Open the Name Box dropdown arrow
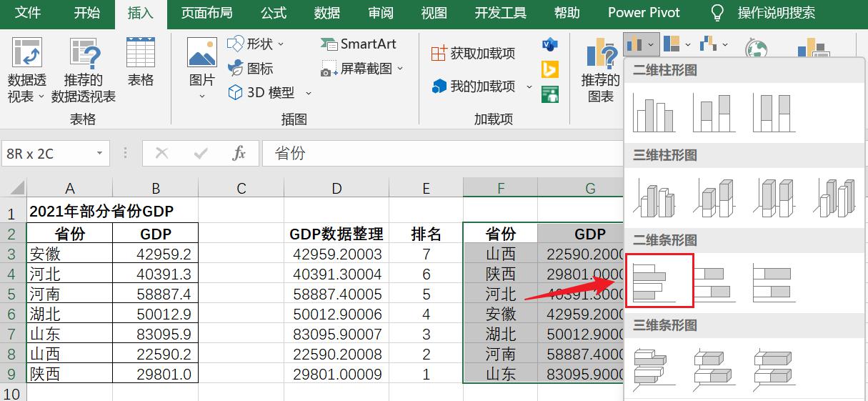The width and height of the screenshot is (868, 401). (99, 154)
